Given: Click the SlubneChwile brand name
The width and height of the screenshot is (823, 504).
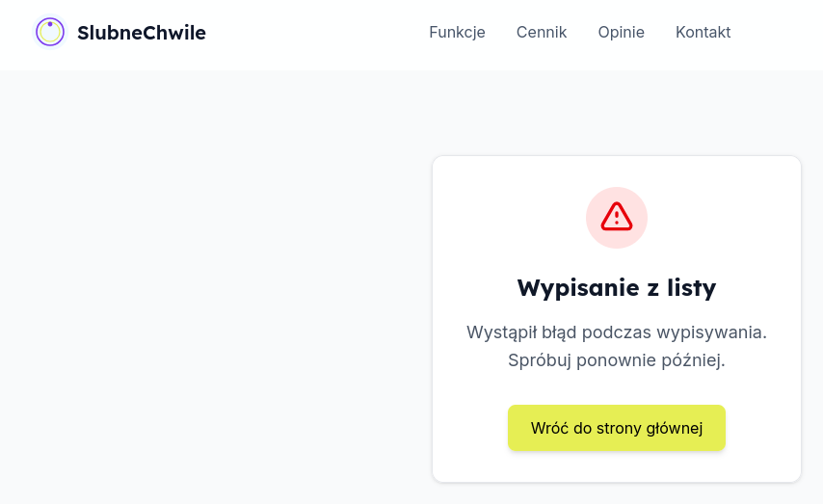Looking at the screenshot, I should (141, 33).
